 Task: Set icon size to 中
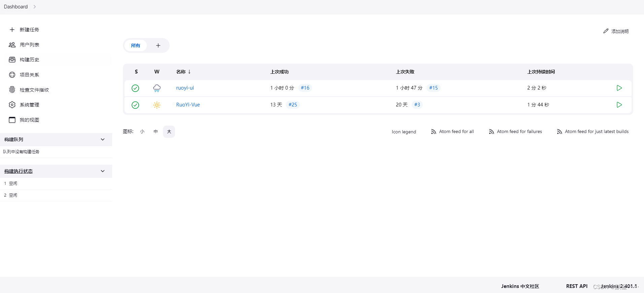(x=156, y=132)
